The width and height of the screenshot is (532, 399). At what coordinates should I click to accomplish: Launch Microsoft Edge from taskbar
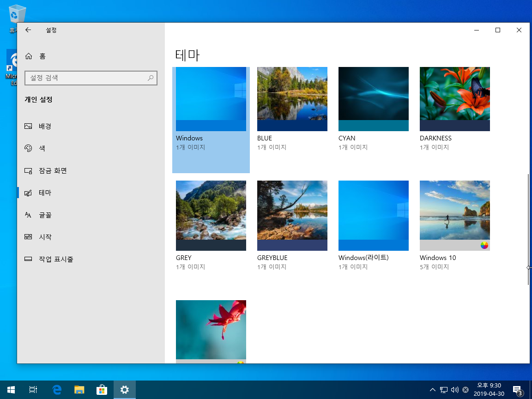point(57,389)
